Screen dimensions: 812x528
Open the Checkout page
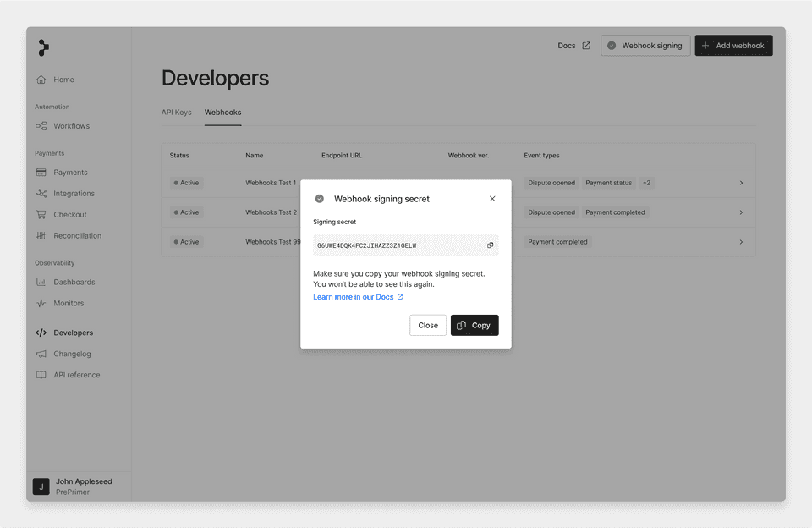click(x=70, y=215)
